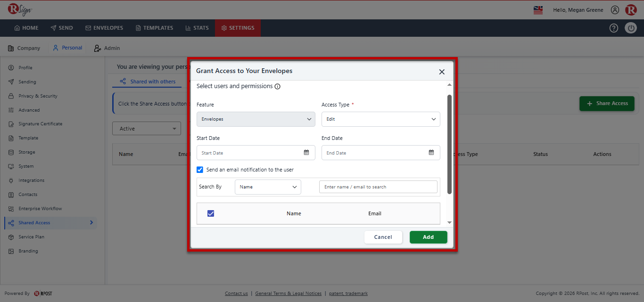Image resolution: width=644 pixels, height=302 pixels.
Task: Click the green Add button
Action: point(429,237)
